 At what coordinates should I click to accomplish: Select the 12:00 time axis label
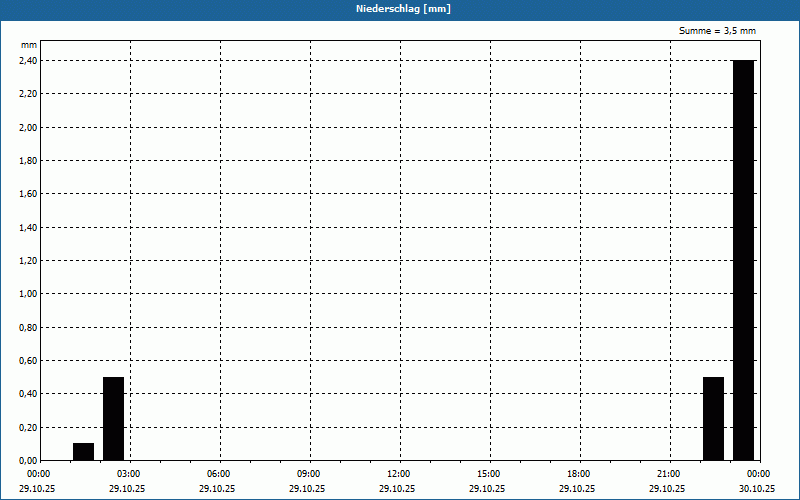(x=398, y=474)
